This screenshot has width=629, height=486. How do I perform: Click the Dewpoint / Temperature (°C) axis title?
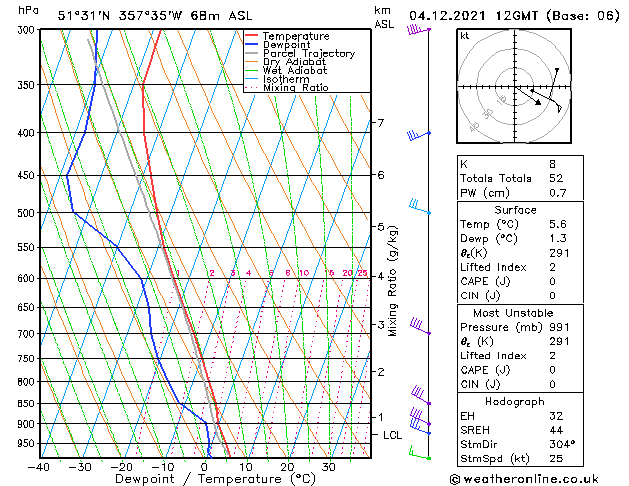215,479
